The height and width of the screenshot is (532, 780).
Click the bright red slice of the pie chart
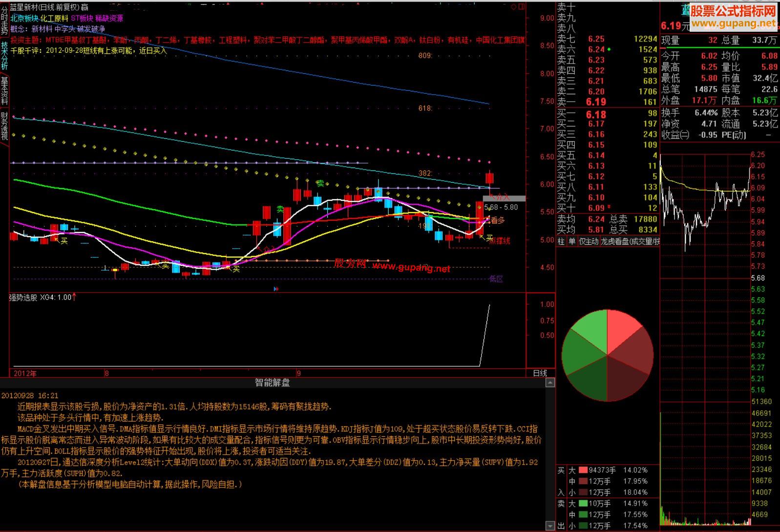pos(620,330)
